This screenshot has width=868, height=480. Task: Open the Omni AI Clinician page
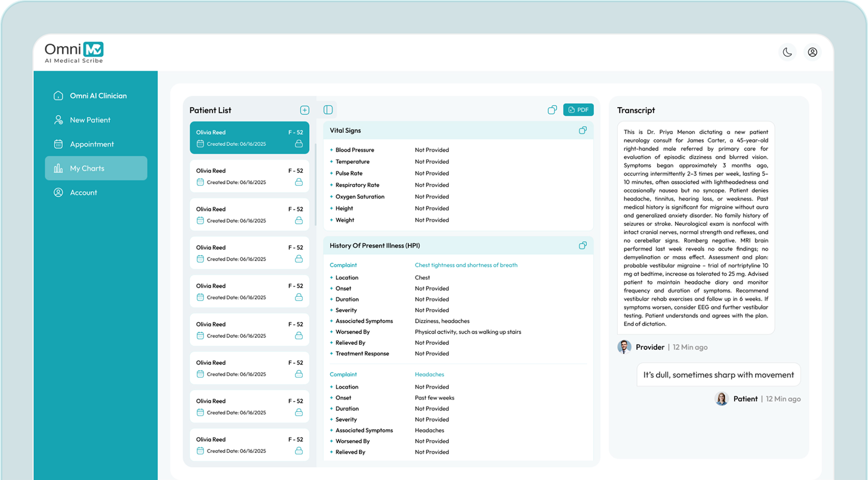[98, 96]
